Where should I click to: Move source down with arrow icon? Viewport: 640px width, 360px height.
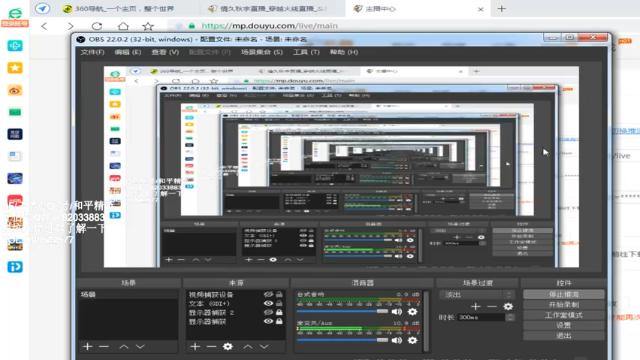click(264, 347)
